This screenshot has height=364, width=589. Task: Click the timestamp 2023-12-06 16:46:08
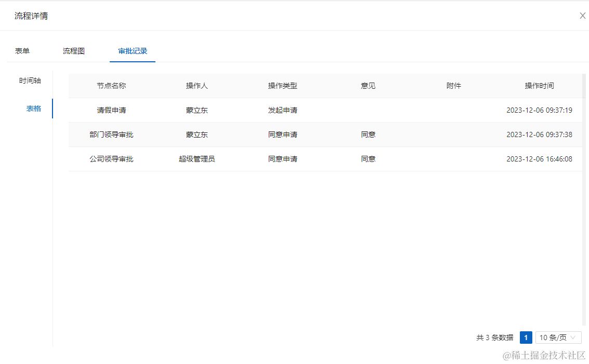point(540,159)
